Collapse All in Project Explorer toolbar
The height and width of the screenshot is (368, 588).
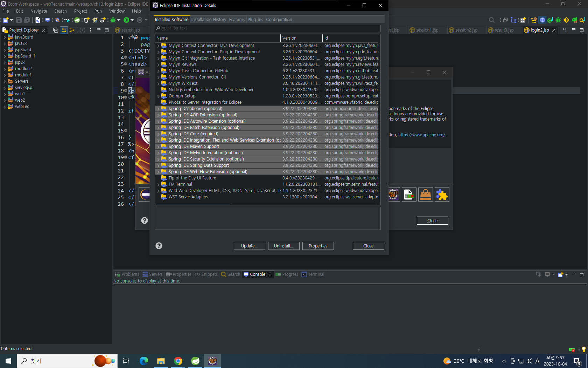pos(56,30)
